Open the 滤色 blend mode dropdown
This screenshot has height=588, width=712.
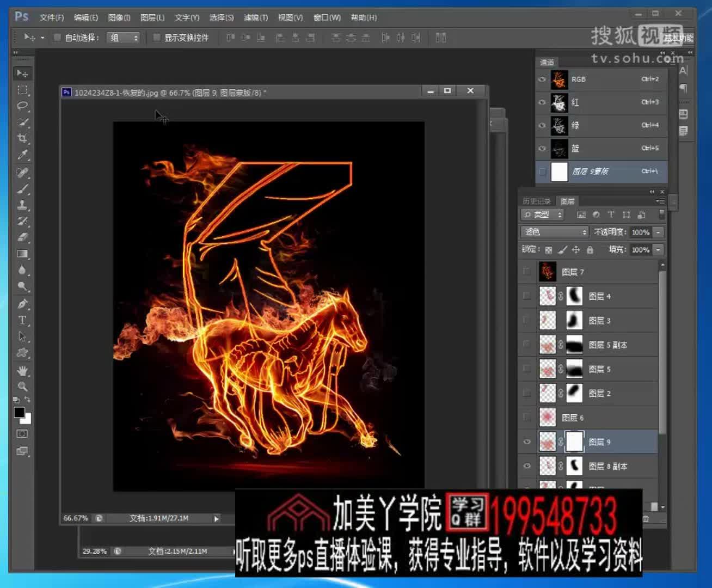pyautogui.click(x=554, y=232)
